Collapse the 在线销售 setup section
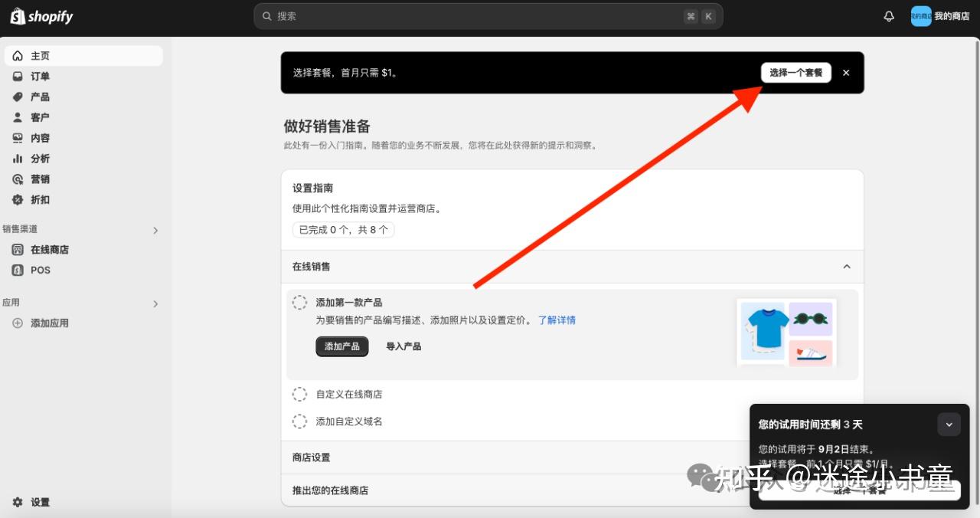This screenshot has width=980, height=518. (847, 267)
